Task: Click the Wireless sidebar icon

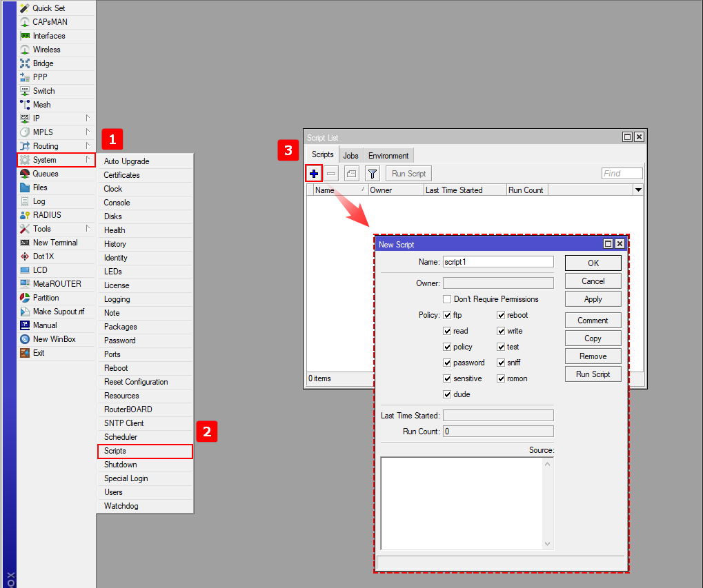Action: coord(25,50)
